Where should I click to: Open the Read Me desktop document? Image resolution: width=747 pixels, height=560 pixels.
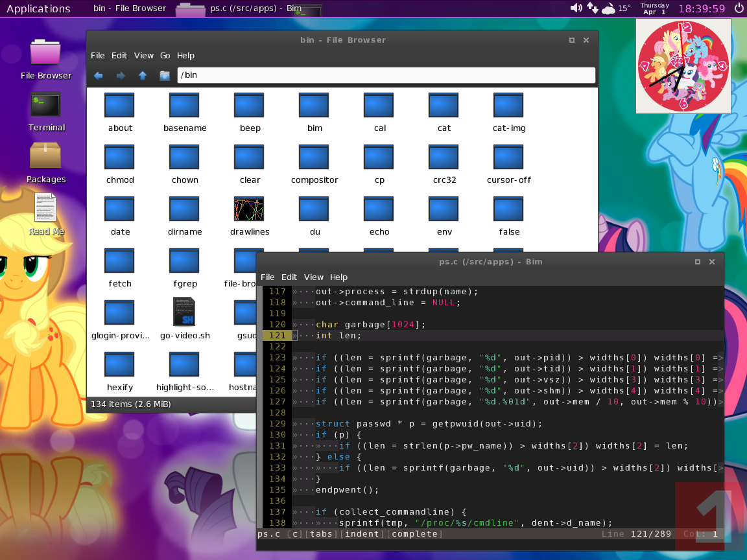point(45,209)
